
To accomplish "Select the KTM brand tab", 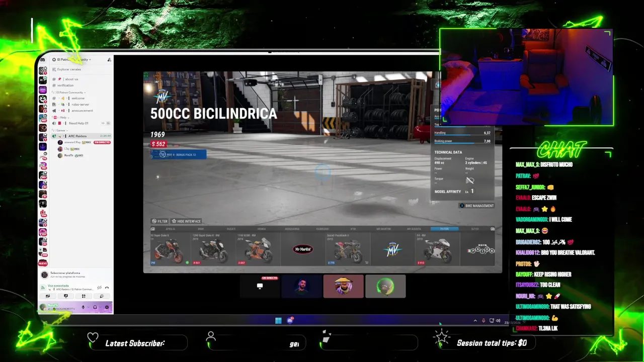I will click(353, 229).
